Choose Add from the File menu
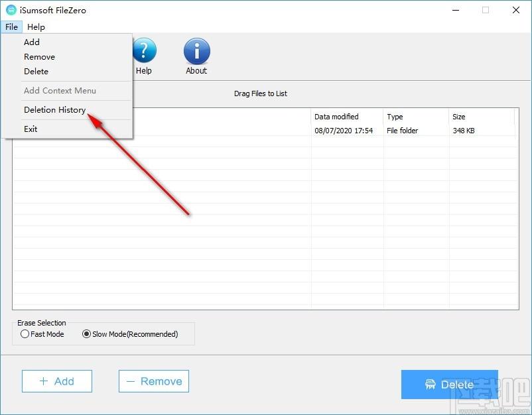Screen dimensions: 532x415 click(x=32, y=42)
